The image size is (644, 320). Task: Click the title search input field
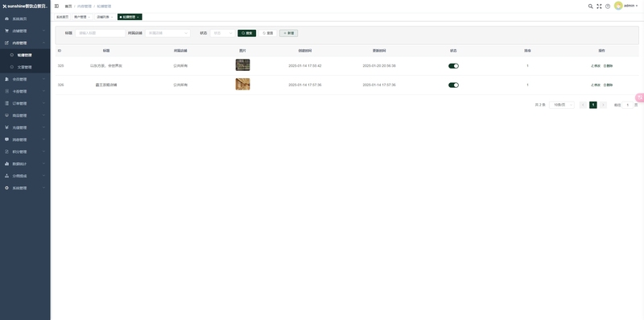[x=100, y=33]
